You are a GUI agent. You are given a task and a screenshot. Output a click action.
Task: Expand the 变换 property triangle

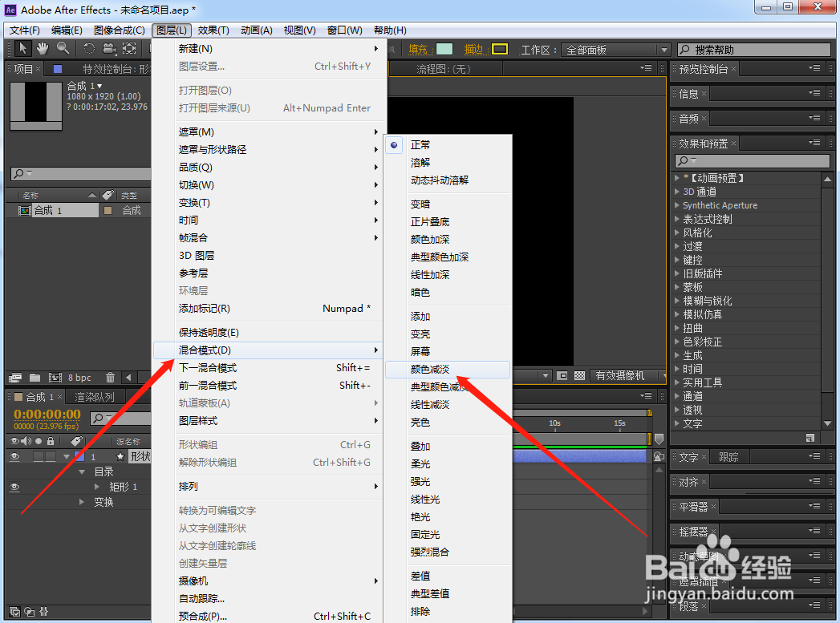(81, 502)
